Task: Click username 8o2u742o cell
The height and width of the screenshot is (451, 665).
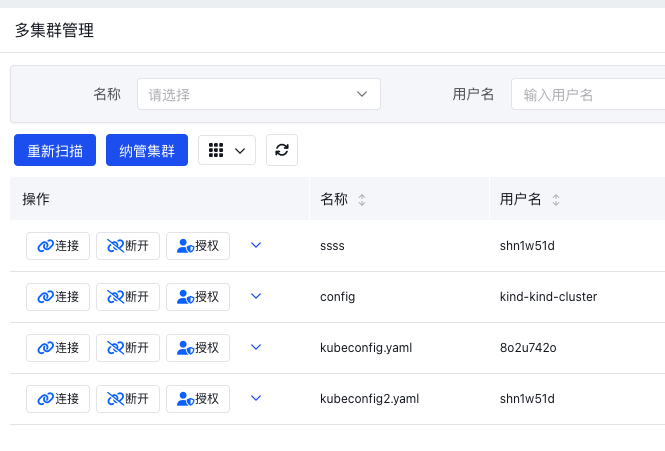Action: pyautogui.click(x=528, y=348)
